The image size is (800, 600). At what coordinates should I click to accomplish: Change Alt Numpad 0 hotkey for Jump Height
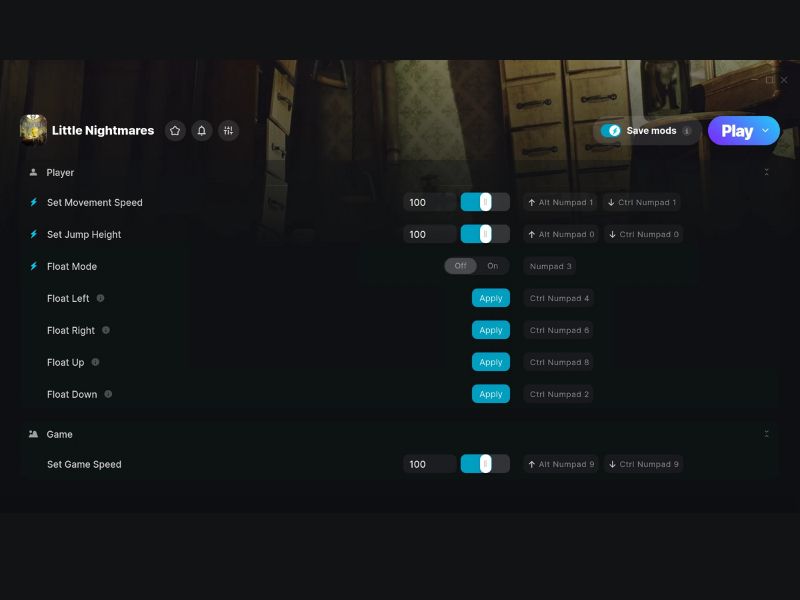(561, 235)
